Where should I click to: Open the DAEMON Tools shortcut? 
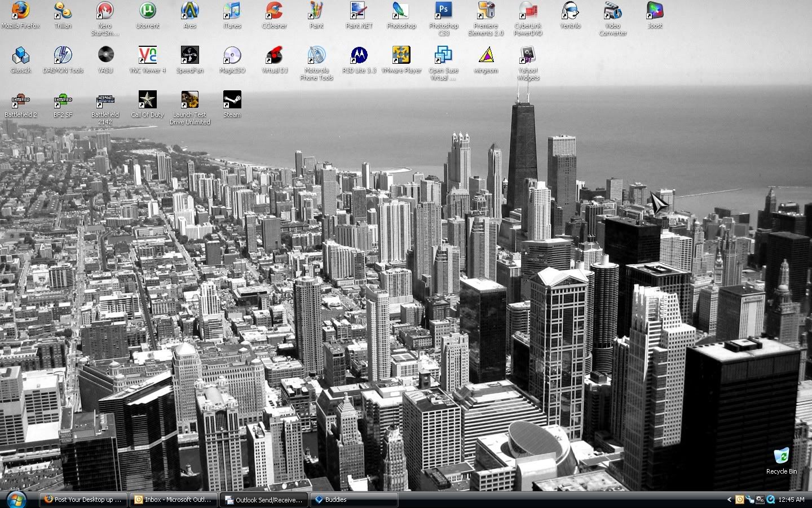(63, 60)
